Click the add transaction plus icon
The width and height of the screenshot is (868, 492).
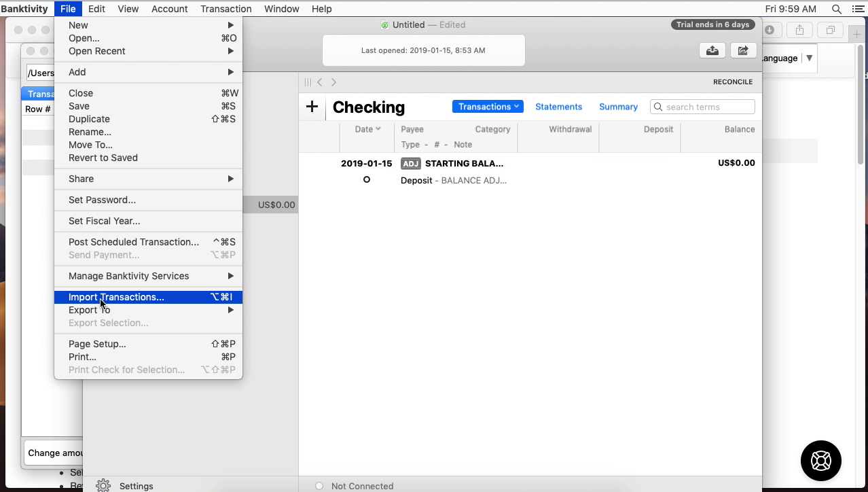[312, 107]
